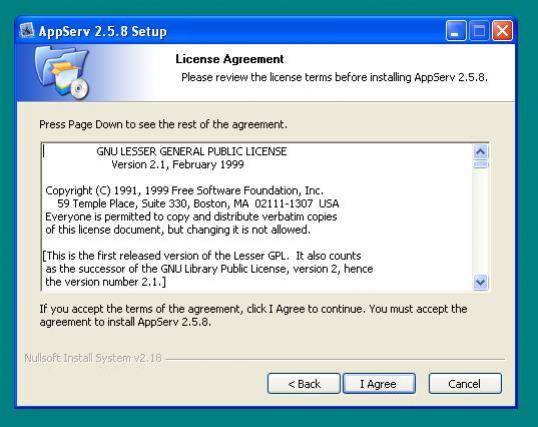Click the 'If you accept the terms' paragraph
This screenshot has width=538, height=427.
click(x=253, y=315)
